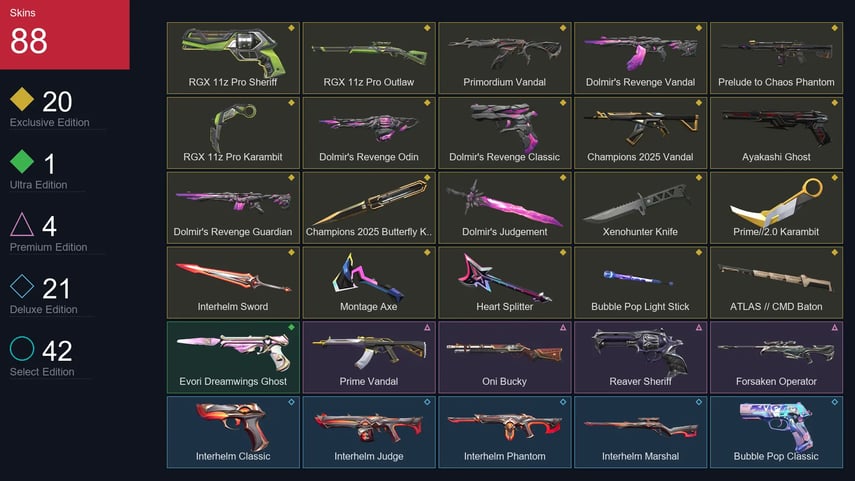Click the pink triangle badge on Prime Vandal
Viewport: 855px width, 481px height.
click(427, 327)
